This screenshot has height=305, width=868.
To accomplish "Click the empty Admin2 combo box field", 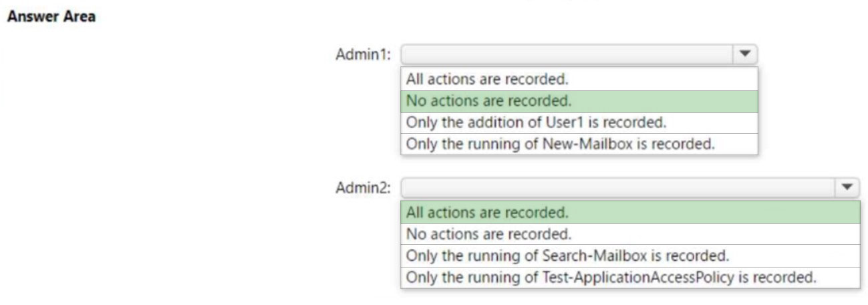I will [618, 187].
